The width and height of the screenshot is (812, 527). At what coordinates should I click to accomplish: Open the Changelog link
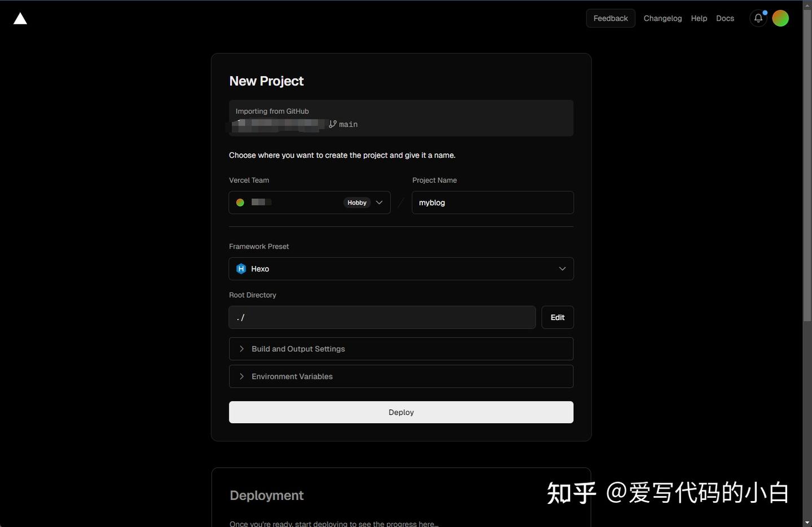[663, 18]
